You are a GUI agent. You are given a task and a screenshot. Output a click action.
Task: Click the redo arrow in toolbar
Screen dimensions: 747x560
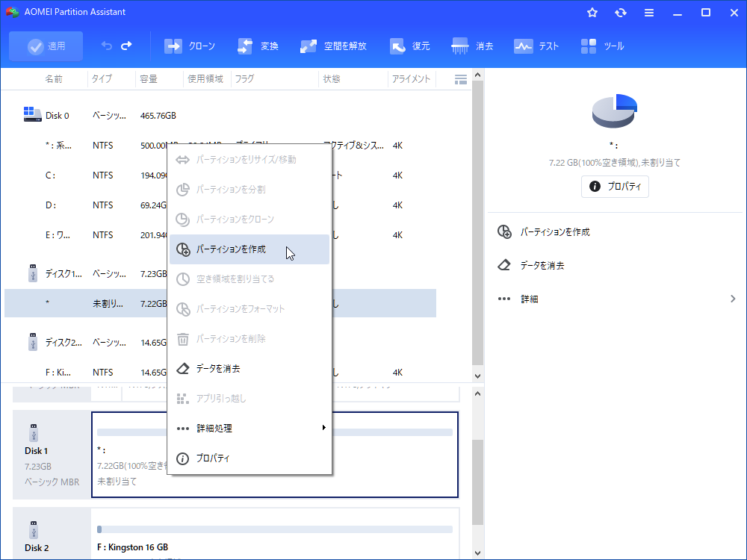[126, 46]
